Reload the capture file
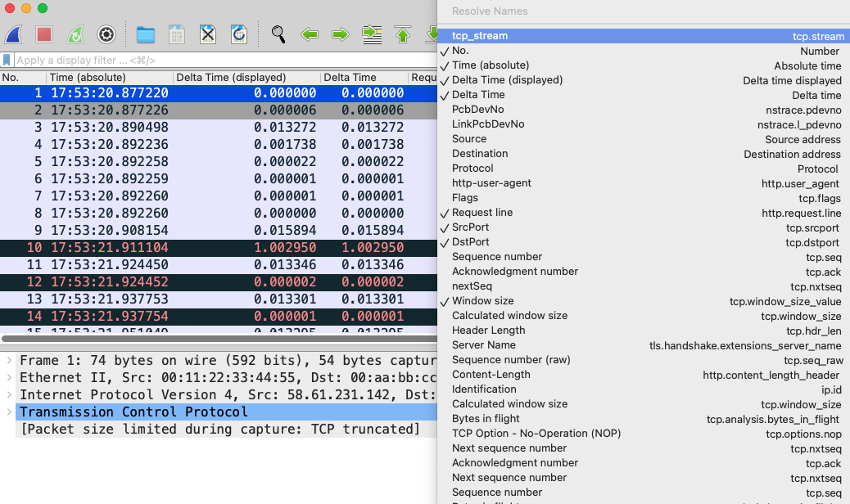This screenshot has width=850, height=504. coord(239,34)
